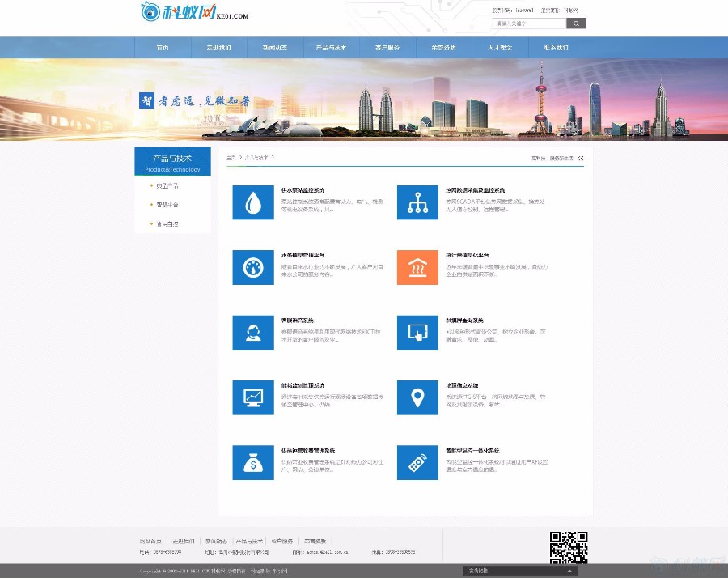
Task: Click the map pin geographic information system icon
Action: click(x=418, y=397)
